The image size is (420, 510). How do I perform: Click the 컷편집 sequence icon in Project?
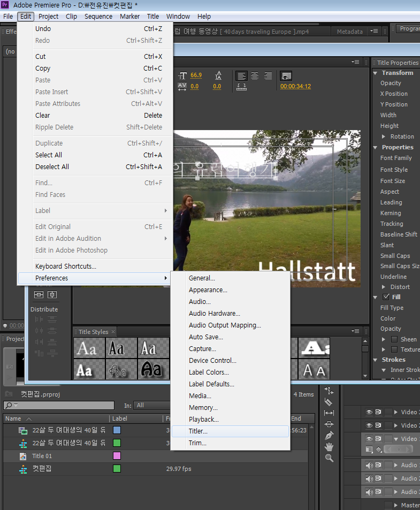tap(23, 469)
